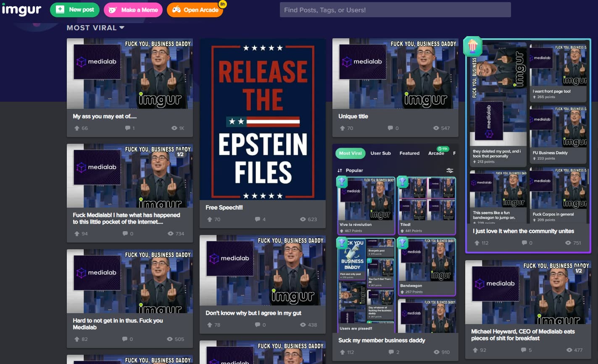Open 'Hard to not get in in thus' post title
This screenshot has width=598, height=364.
click(x=118, y=324)
